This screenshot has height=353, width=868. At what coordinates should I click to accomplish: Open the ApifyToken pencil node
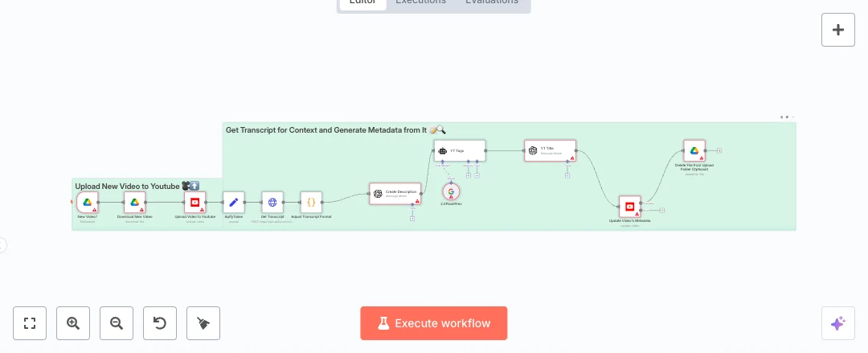(x=233, y=202)
